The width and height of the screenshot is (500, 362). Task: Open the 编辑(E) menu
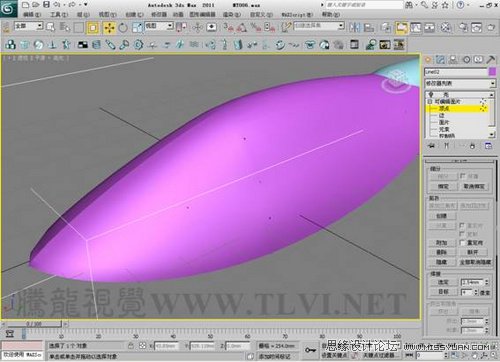tap(32, 15)
